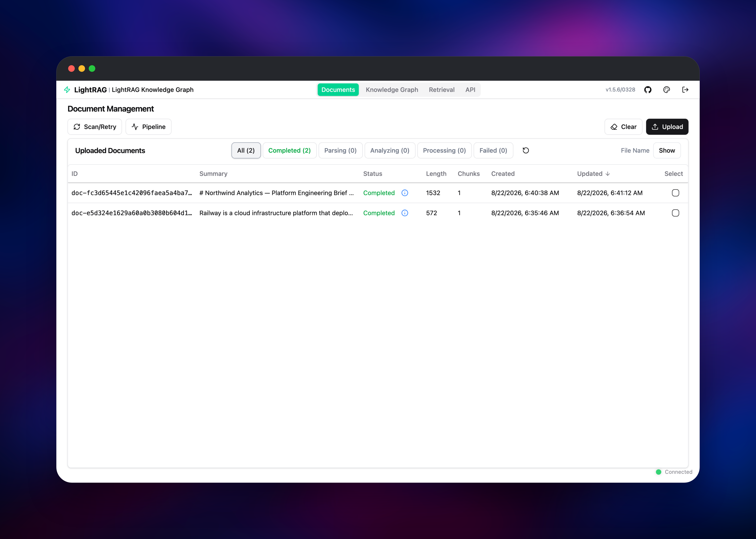The height and width of the screenshot is (539, 756).
Task: Click the LightRAG lightning bolt logo
Action: [x=67, y=90]
